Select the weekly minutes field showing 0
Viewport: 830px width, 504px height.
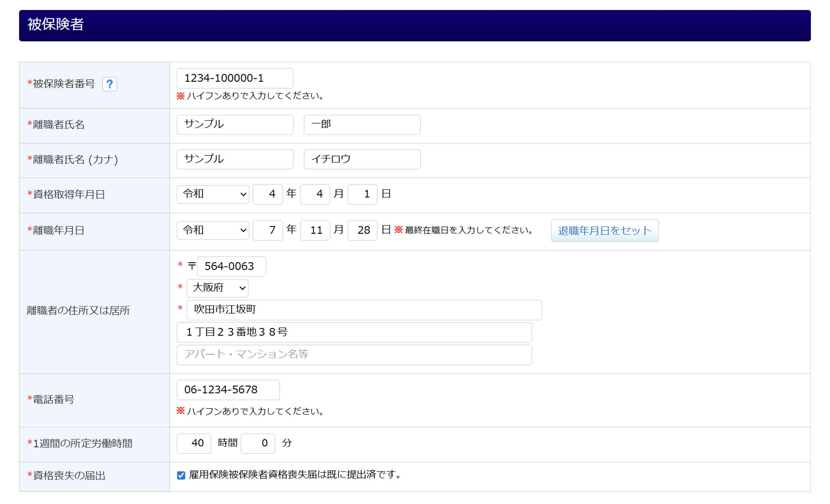258,443
